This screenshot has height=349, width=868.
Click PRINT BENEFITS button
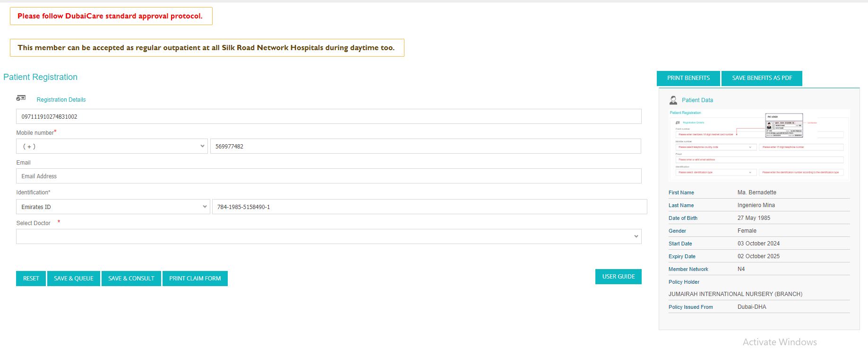[688, 78]
